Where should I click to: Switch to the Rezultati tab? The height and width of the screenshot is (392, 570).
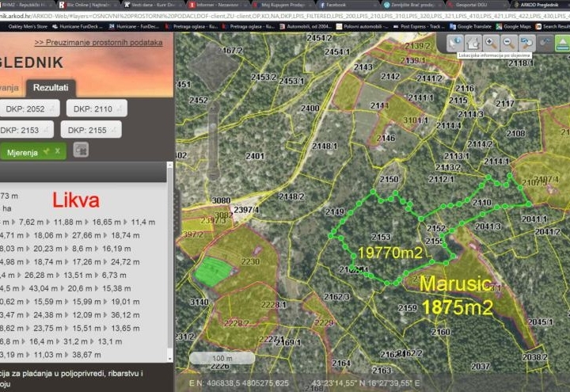pyautogui.click(x=50, y=88)
